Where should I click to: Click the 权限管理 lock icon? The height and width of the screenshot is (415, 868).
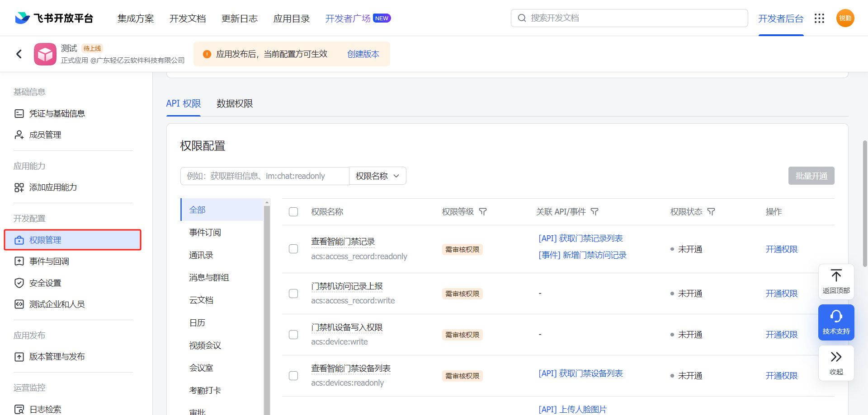tap(19, 240)
